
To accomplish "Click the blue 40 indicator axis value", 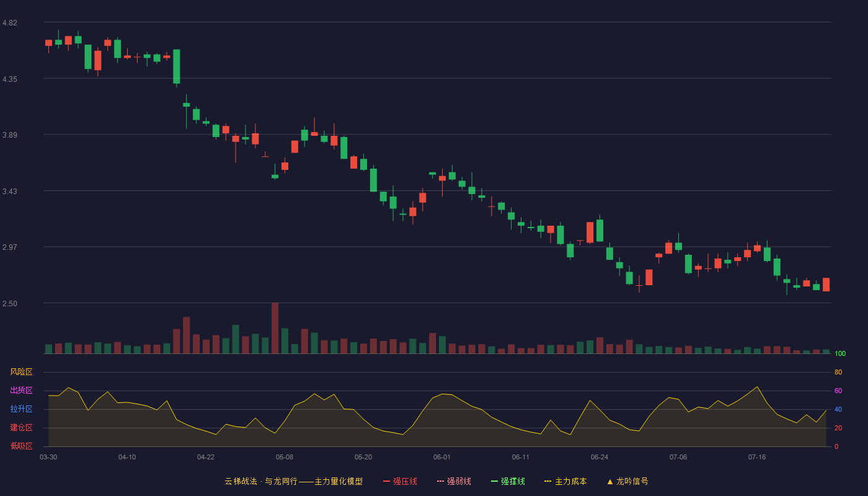I will [838, 409].
